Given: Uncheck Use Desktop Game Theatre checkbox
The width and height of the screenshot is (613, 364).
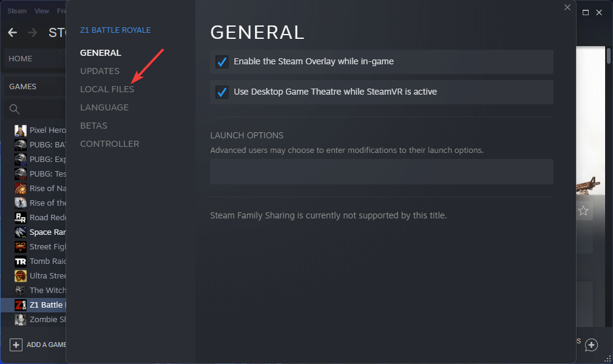Looking at the screenshot, I should click(222, 92).
